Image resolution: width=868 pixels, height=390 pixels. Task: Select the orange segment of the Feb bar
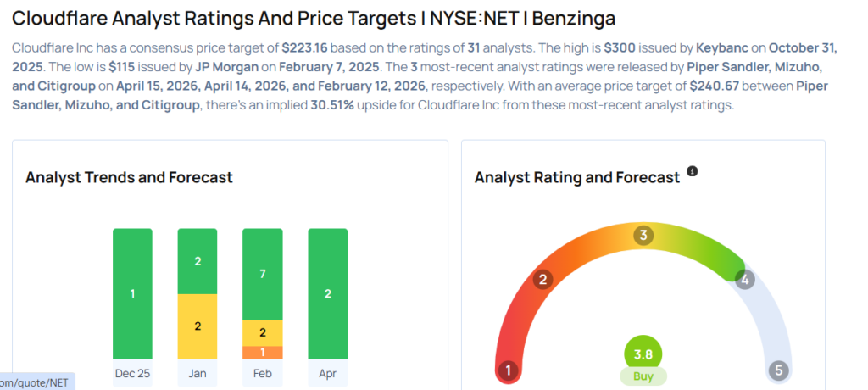pos(262,352)
